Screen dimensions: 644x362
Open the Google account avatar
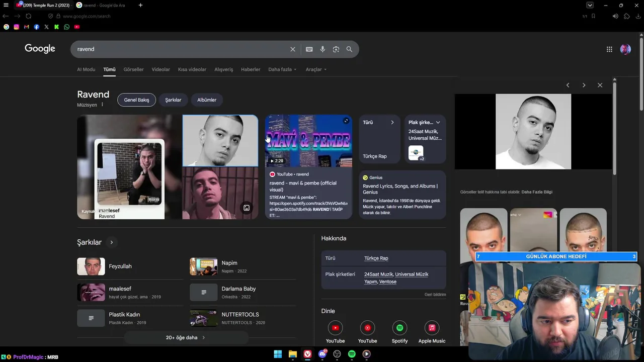pyautogui.click(x=625, y=49)
